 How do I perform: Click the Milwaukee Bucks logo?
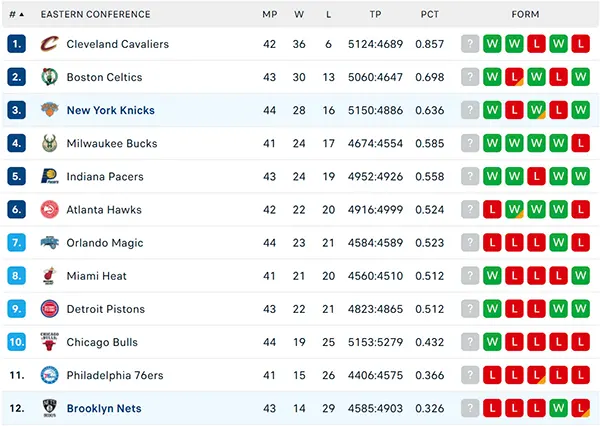pos(50,143)
